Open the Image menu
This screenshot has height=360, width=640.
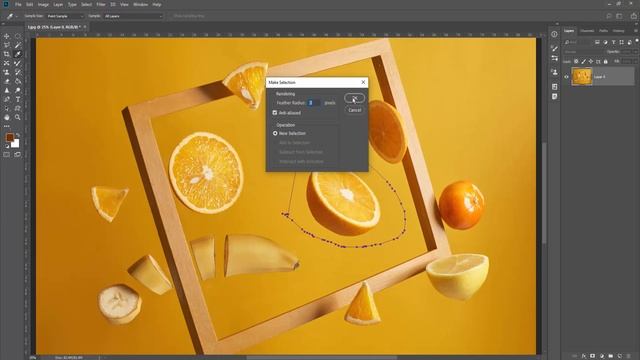(43, 4)
